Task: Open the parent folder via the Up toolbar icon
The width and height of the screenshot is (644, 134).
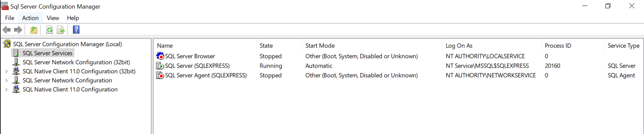Action: [x=34, y=30]
